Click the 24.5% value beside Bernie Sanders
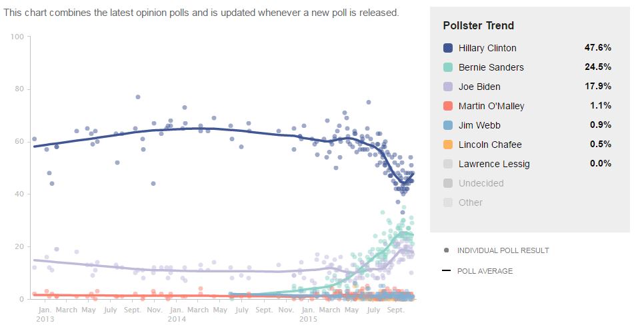This screenshot has width=644, height=331. (597, 67)
